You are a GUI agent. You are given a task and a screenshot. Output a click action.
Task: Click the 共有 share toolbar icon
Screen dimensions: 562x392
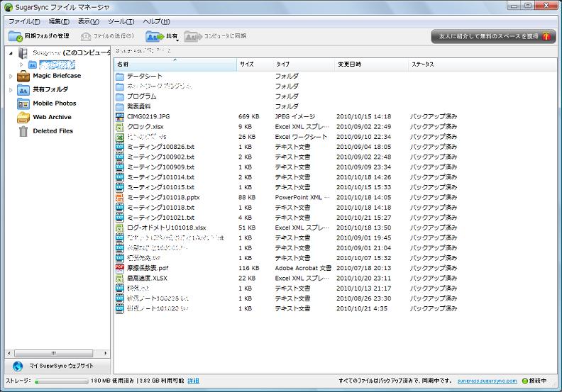[155, 36]
